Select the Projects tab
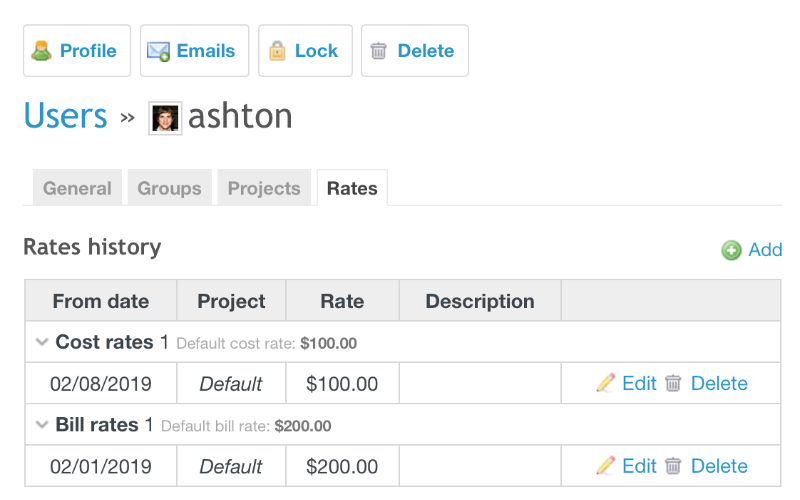Viewport: 800px width, 500px height. (x=264, y=188)
